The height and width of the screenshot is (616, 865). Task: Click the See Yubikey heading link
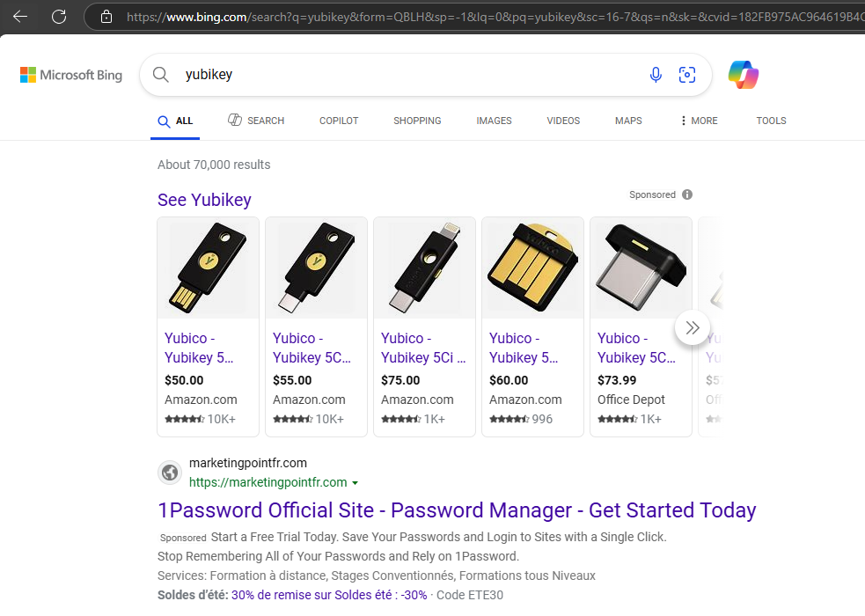pyautogui.click(x=204, y=200)
